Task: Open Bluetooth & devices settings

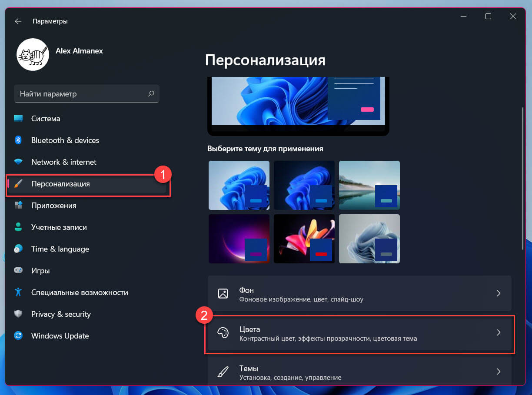Action: pos(87,140)
